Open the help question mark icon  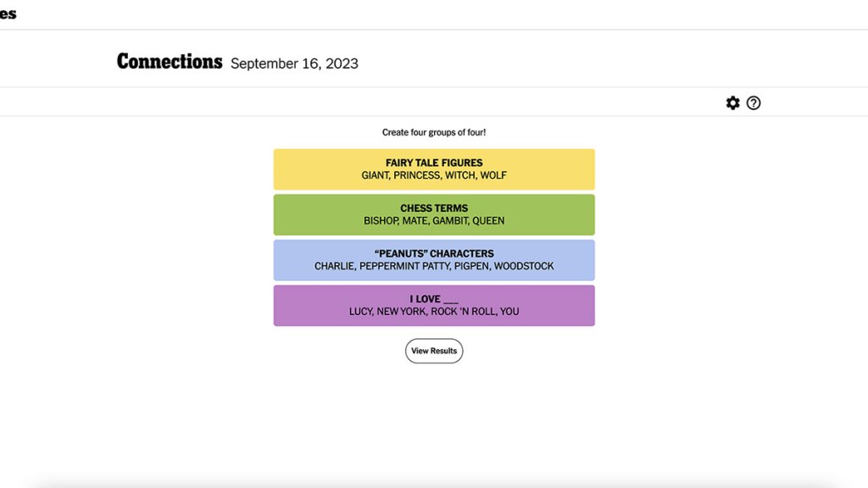754,103
